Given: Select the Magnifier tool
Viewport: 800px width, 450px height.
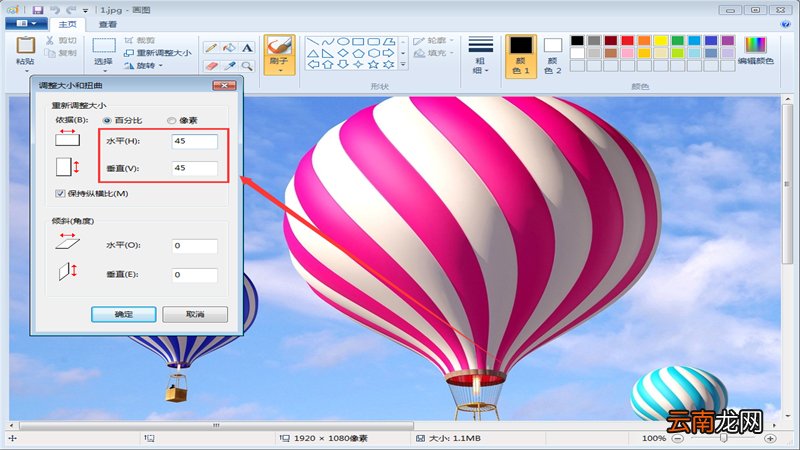Looking at the screenshot, I should (247, 65).
